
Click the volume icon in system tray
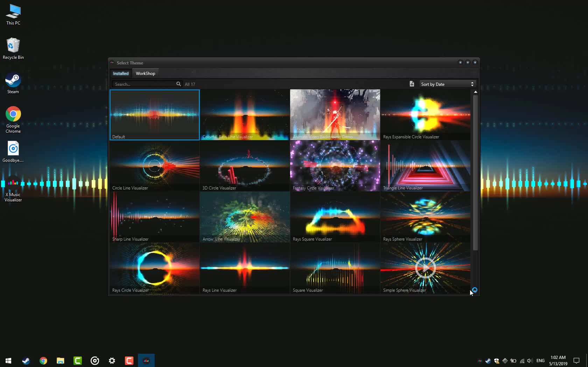click(530, 360)
